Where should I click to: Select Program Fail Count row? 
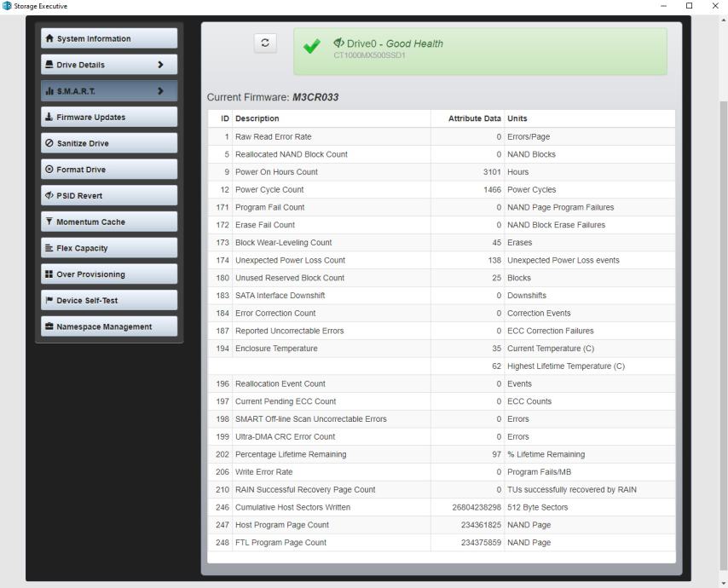pyautogui.click(x=441, y=207)
